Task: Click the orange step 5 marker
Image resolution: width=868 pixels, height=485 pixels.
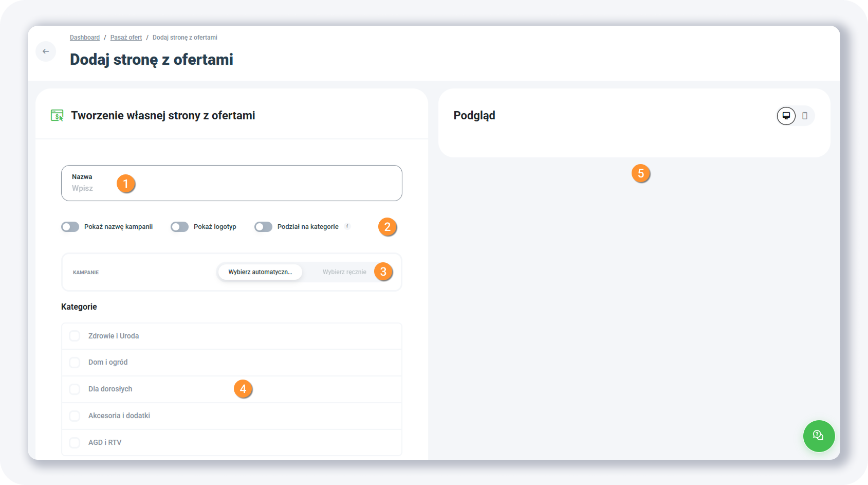Action: point(641,174)
